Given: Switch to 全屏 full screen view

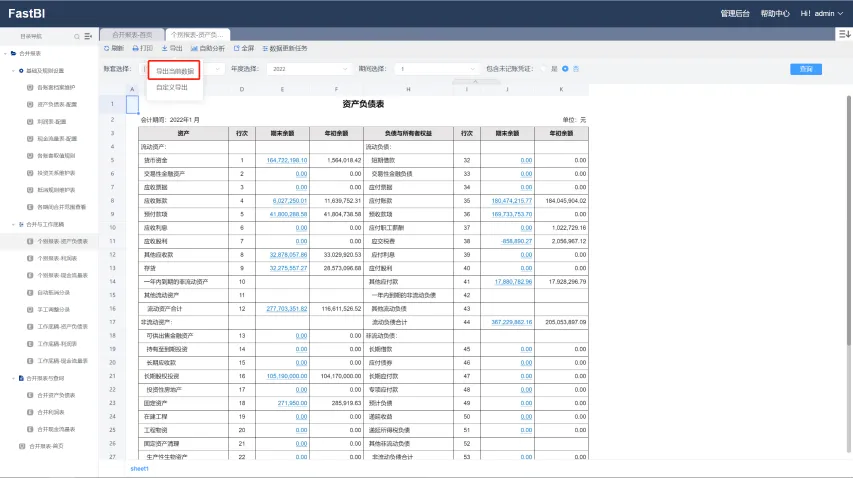Looking at the screenshot, I should coord(244,48).
